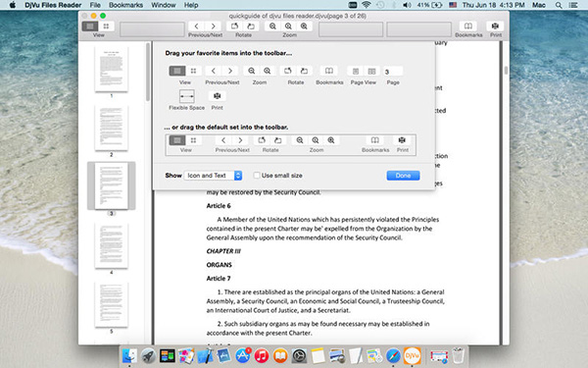
Task: Pick the Bookmarks item in favorite items
Action: pos(329,71)
